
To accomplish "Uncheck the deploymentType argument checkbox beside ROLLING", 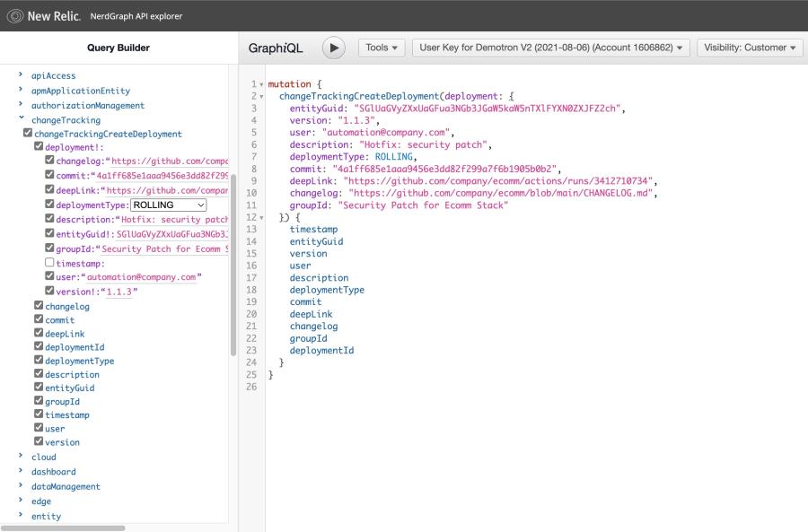I will (x=49, y=204).
